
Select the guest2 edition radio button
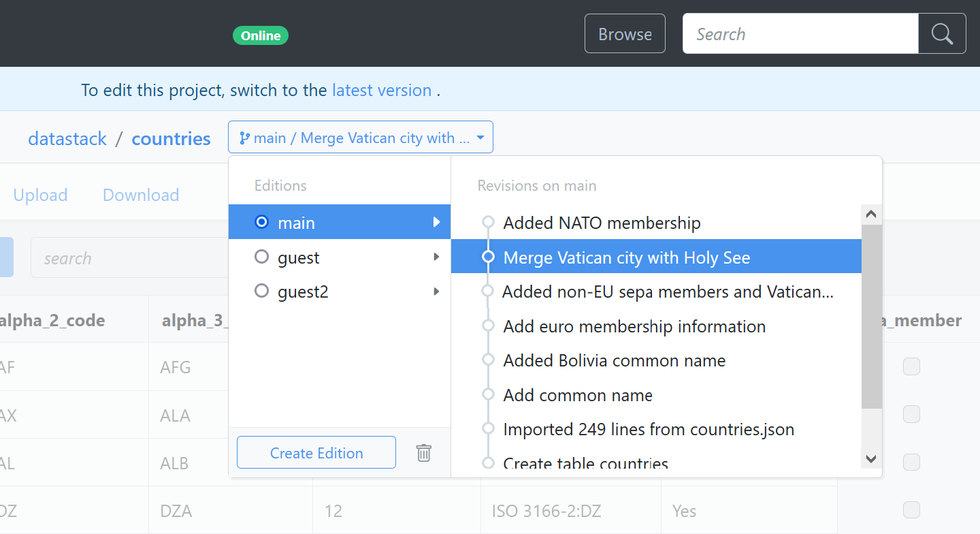click(x=261, y=292)
